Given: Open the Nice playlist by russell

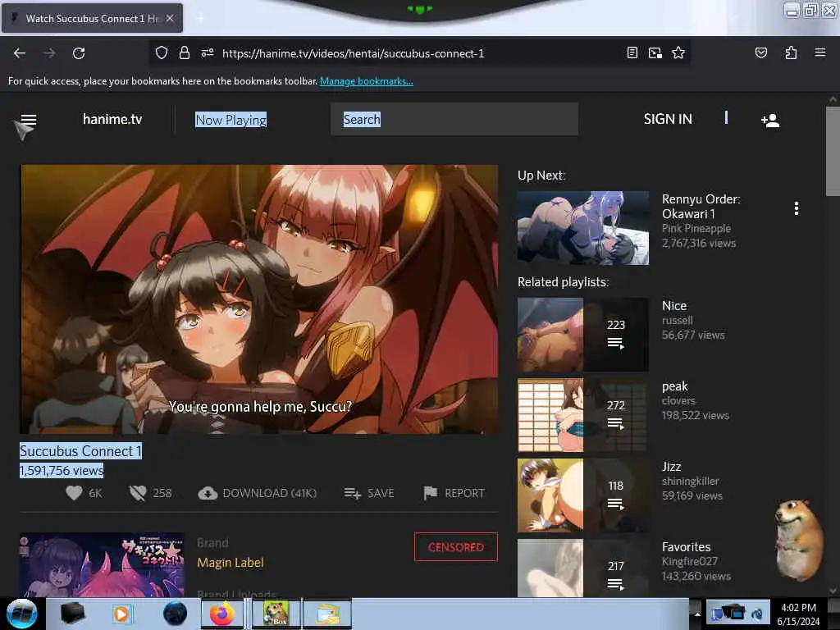Looking at the screenshot, I should coord(583,335).
